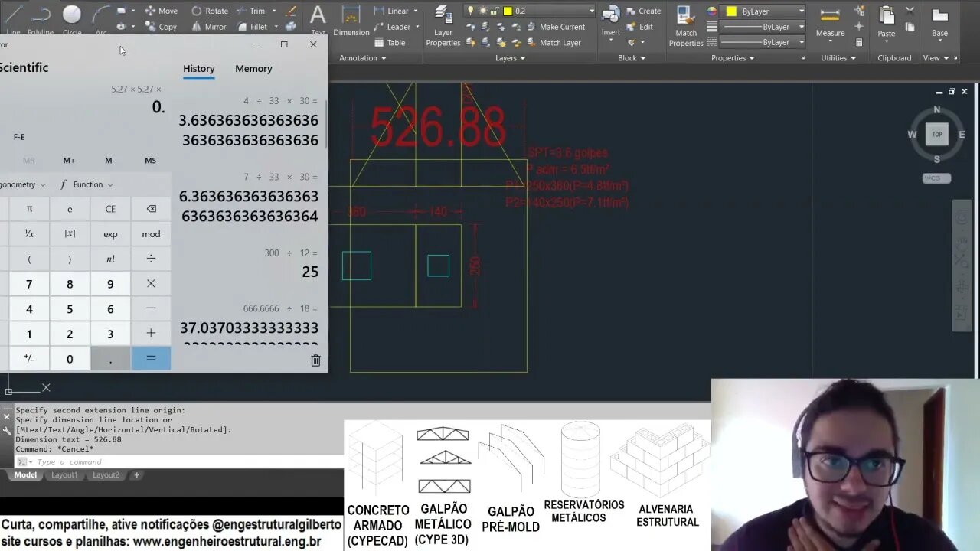980x551 pixels.
Task: Add a new layout tab
Action: tap(137, 475)
